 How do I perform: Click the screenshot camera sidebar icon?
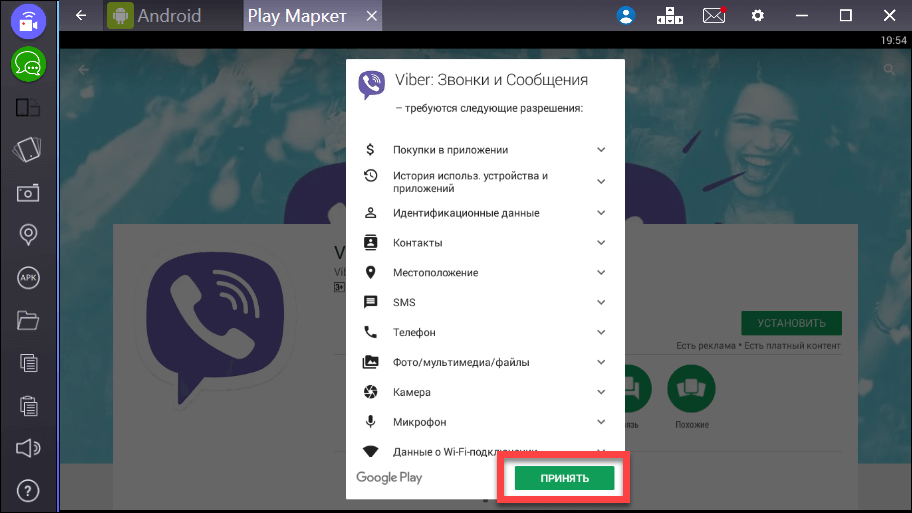(x=27, y=192)
